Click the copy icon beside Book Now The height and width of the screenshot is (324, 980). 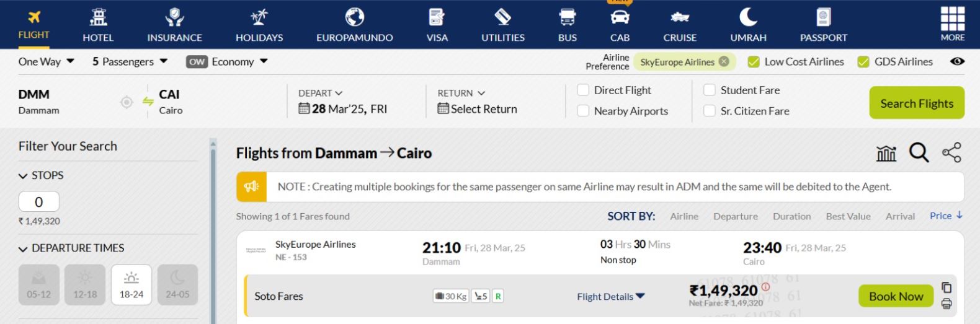(947, 287)
